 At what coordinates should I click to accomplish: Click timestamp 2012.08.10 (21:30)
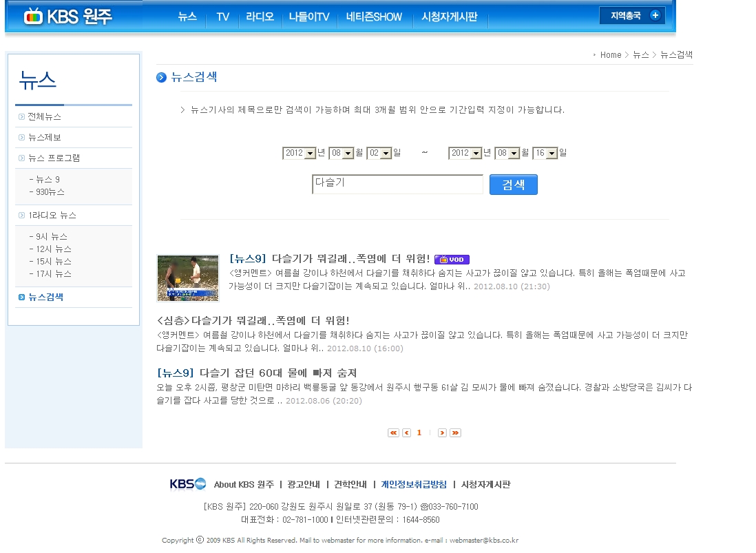512,286
